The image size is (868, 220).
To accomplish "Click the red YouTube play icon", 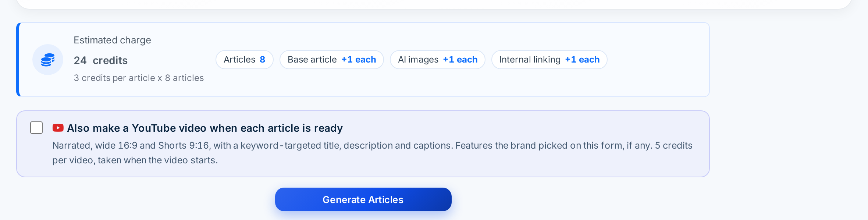I will 58,128.
